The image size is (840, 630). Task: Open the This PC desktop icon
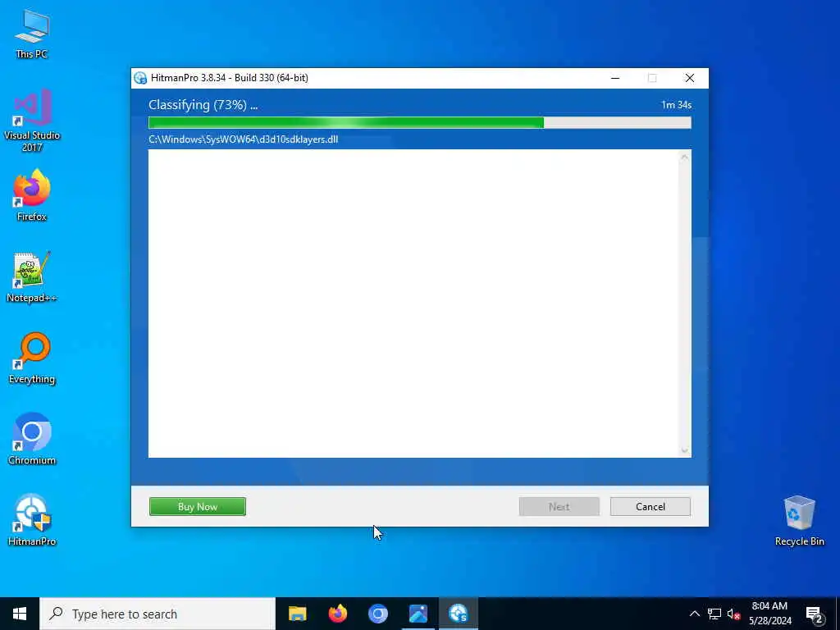[32, 33]
